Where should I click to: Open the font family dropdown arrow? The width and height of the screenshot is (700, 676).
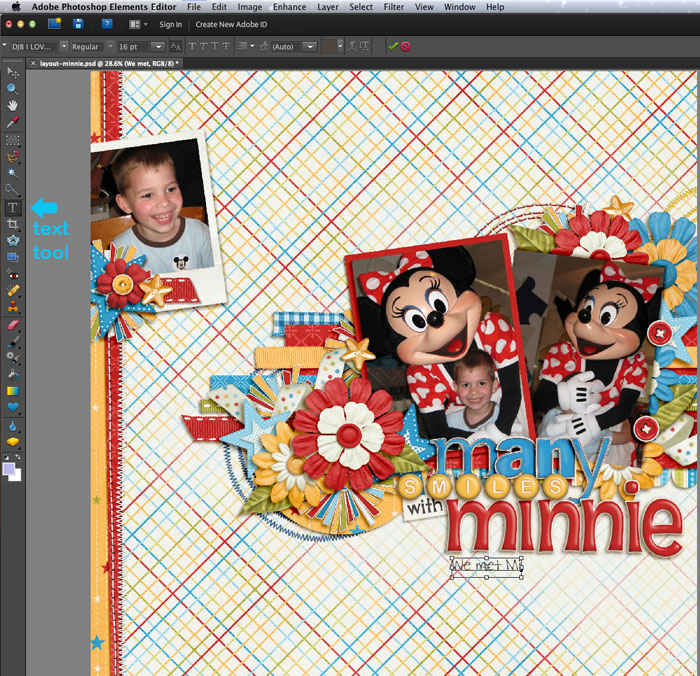(x=64, y=46)
